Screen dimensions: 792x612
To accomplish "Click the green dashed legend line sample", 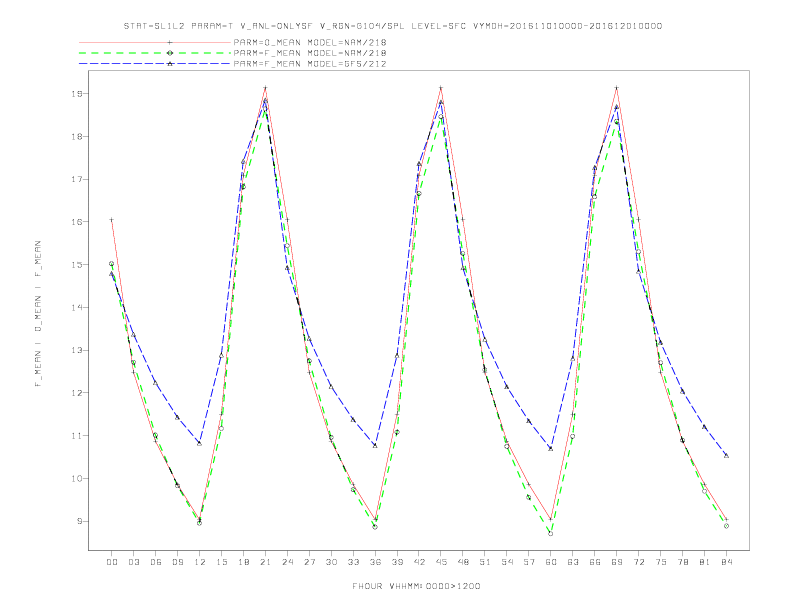I will 155,53.
